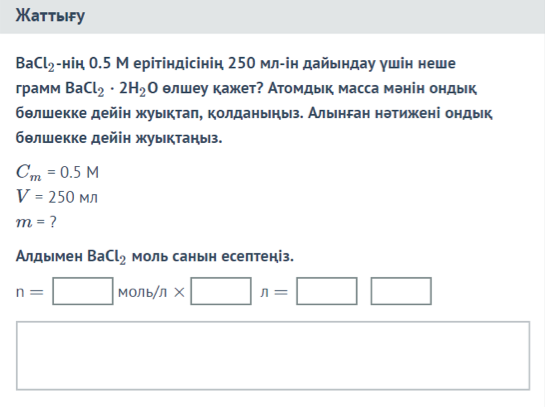Click the n = label before first box
Screen dimensions: 545x407
point(30,292)
